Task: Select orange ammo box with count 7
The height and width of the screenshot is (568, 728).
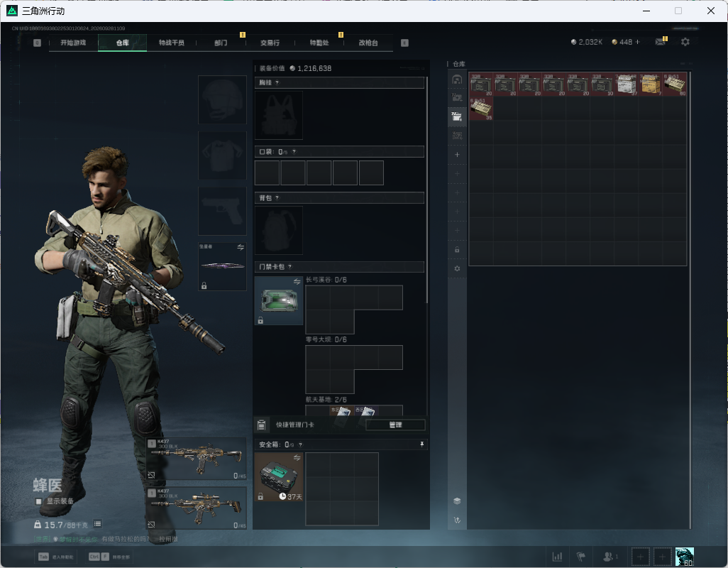Action: 650,84
